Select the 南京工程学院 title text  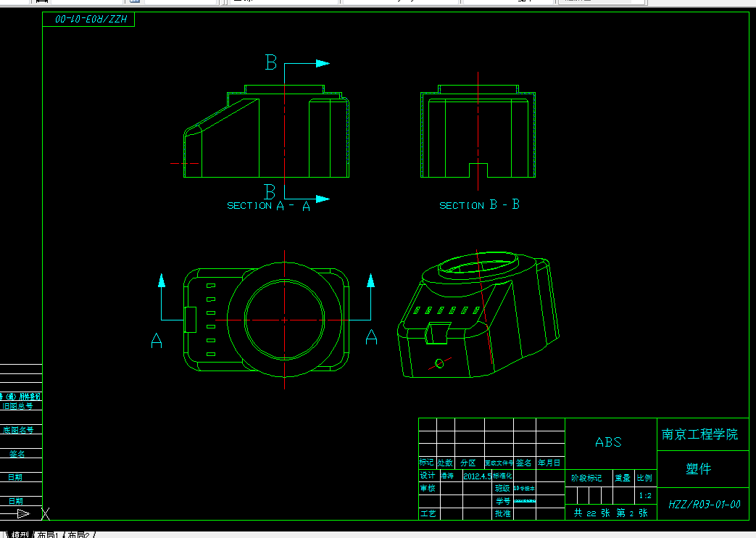(x=699, y=434)
